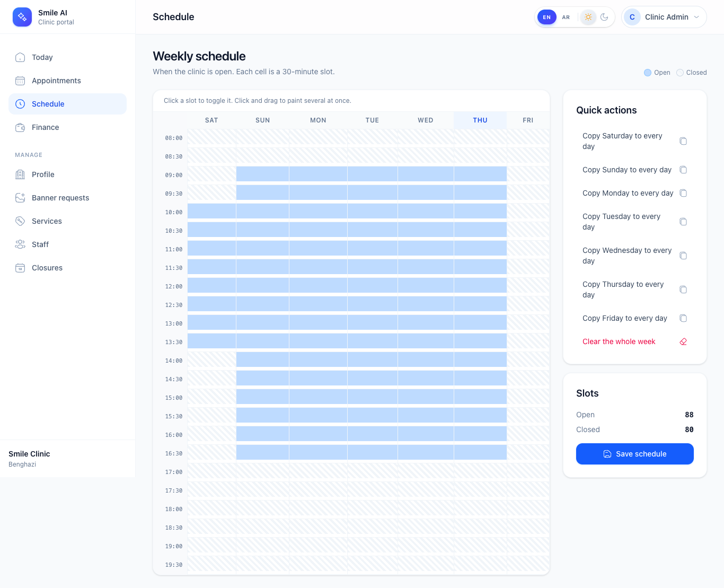Copy Monday to every day
724x588 pixels.
pyautogui.click(x=635, y=193)
